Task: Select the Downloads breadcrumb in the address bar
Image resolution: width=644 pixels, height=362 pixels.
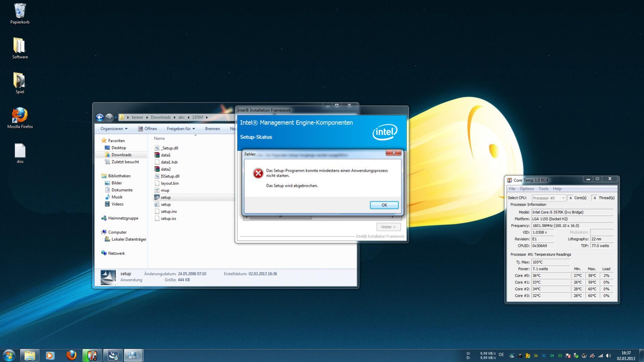Action: pyautogui.click(x=160, y=117)
